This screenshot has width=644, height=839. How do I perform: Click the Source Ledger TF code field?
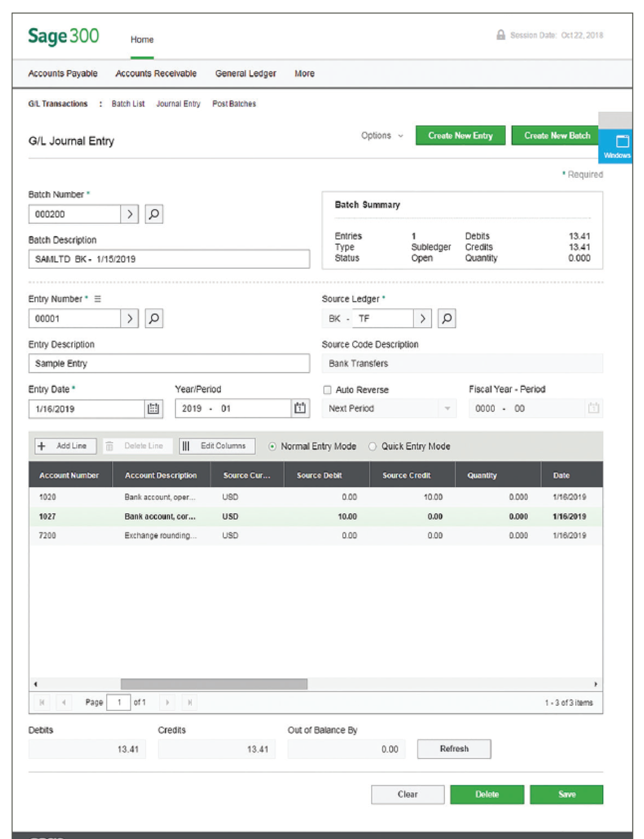click(383, 319)
